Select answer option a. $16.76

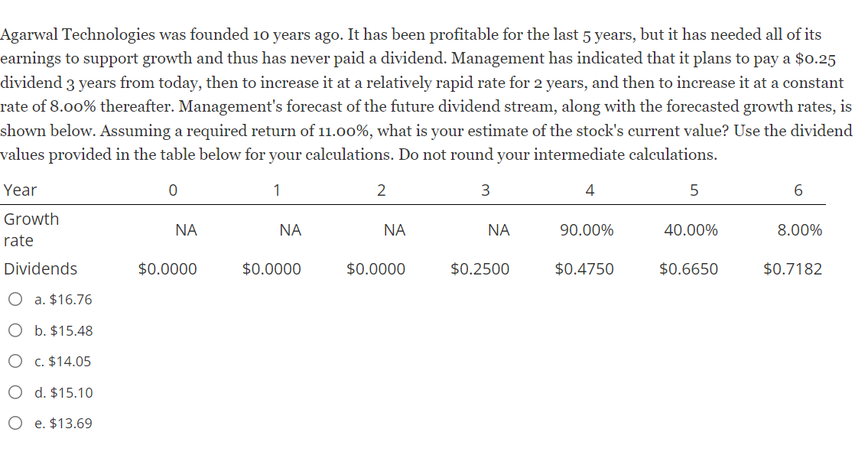pyautogui.click(x=15, y=299)
